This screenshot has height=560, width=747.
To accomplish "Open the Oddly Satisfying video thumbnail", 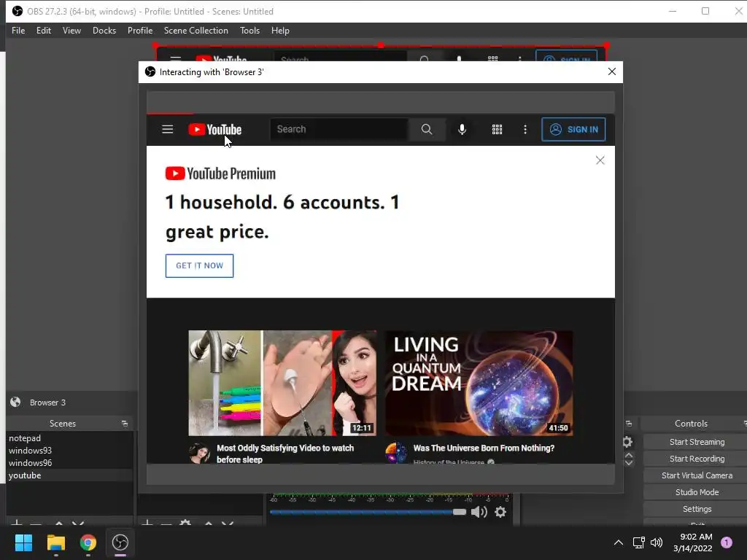I will [282, 383].
